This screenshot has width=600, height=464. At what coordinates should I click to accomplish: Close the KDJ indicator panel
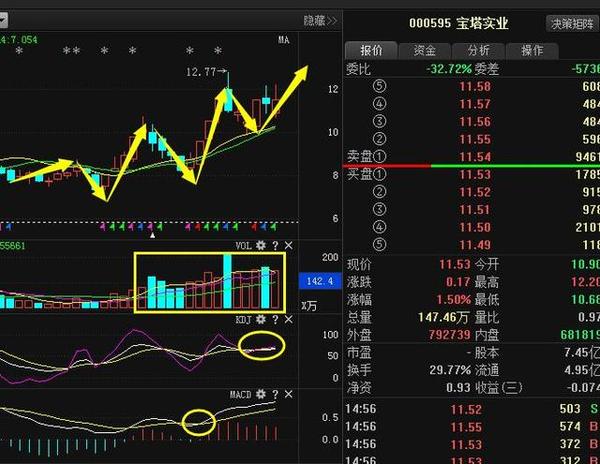click(289, 319)
